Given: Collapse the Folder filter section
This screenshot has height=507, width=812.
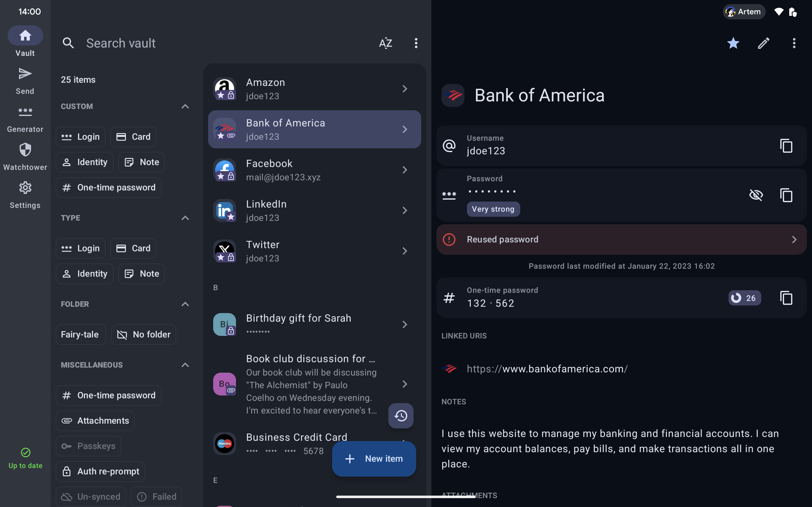Looking at the screenshot, I should (x=185, y=304).
